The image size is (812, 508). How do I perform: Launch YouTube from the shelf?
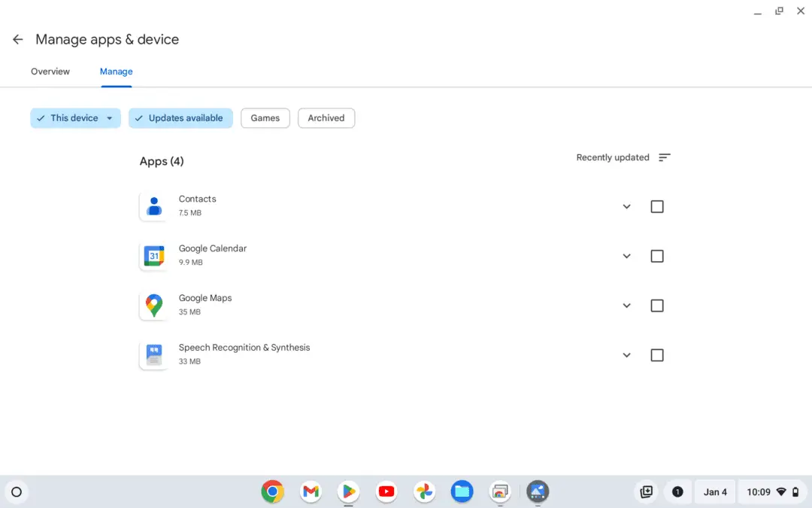(x=386, y=491)
